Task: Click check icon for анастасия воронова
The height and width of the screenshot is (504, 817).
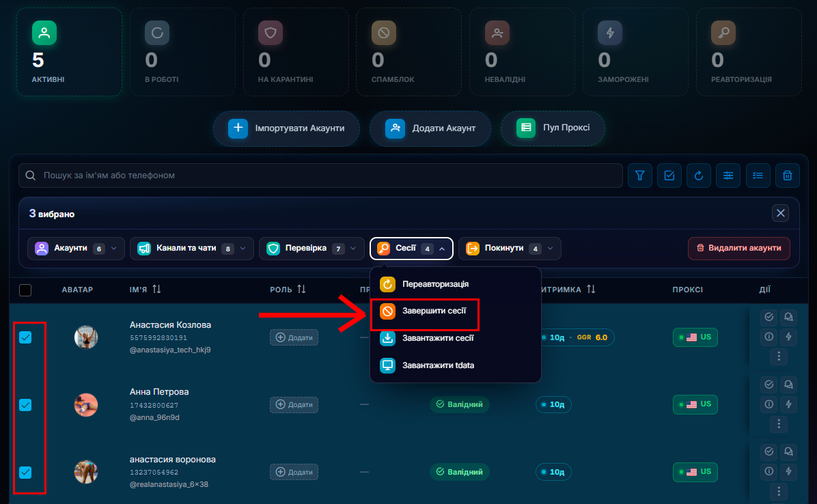Action: 769,451
